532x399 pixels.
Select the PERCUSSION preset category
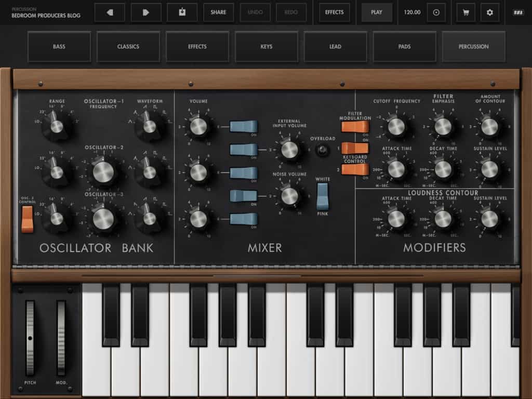pyautogui.click(x=474, y=46)
